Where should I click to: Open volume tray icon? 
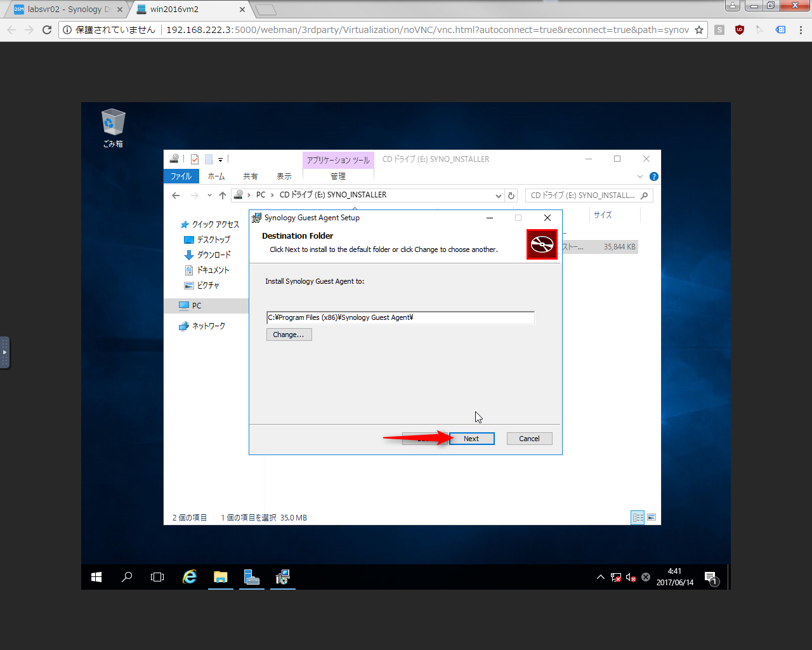[631, 577]
